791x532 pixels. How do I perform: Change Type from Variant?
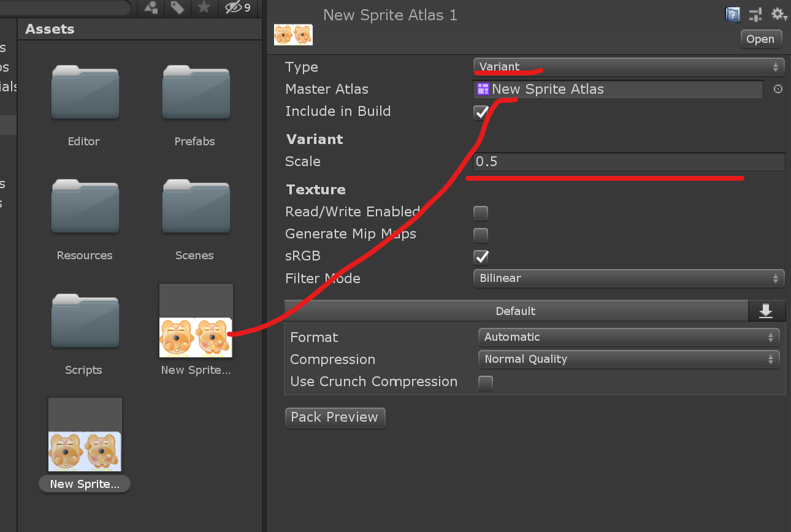(628, 67)
